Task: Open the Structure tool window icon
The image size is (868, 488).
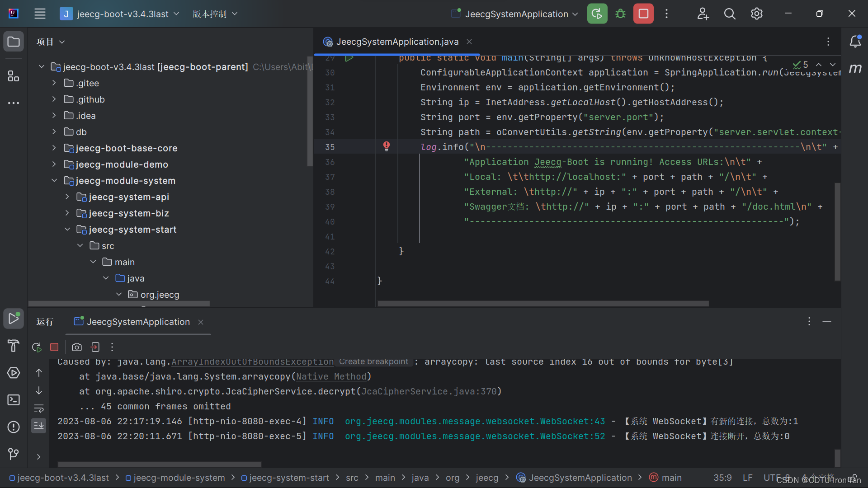Action: (x=14, y=76)
